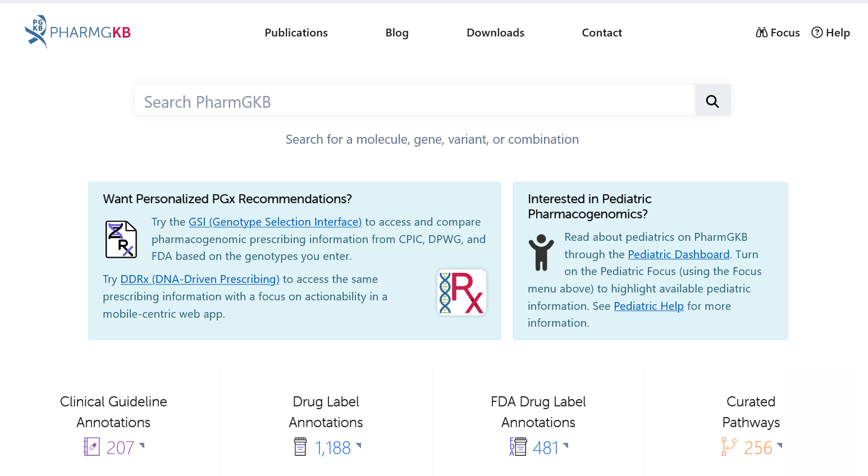Viewport: 868px width, 476px height.
Task: Click the GSI document icon
Action: point(121,239)
